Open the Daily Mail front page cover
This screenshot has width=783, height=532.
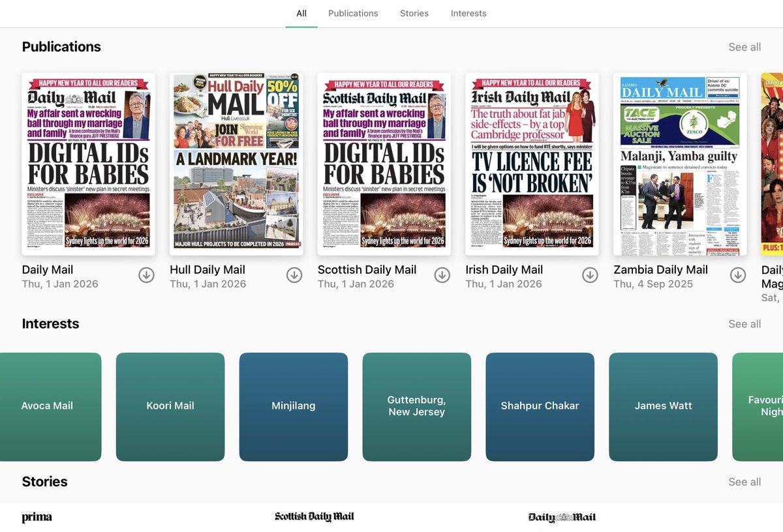pos(89,164)
